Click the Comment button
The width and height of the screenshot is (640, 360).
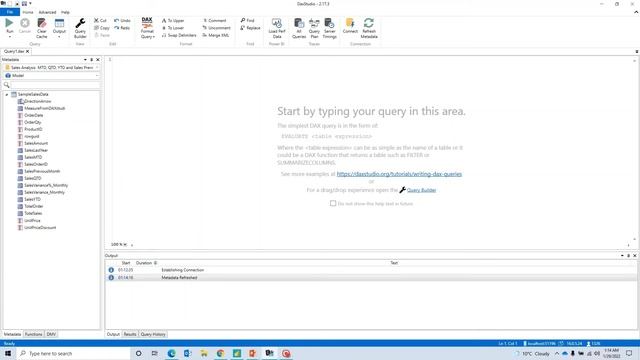[215, 20]
